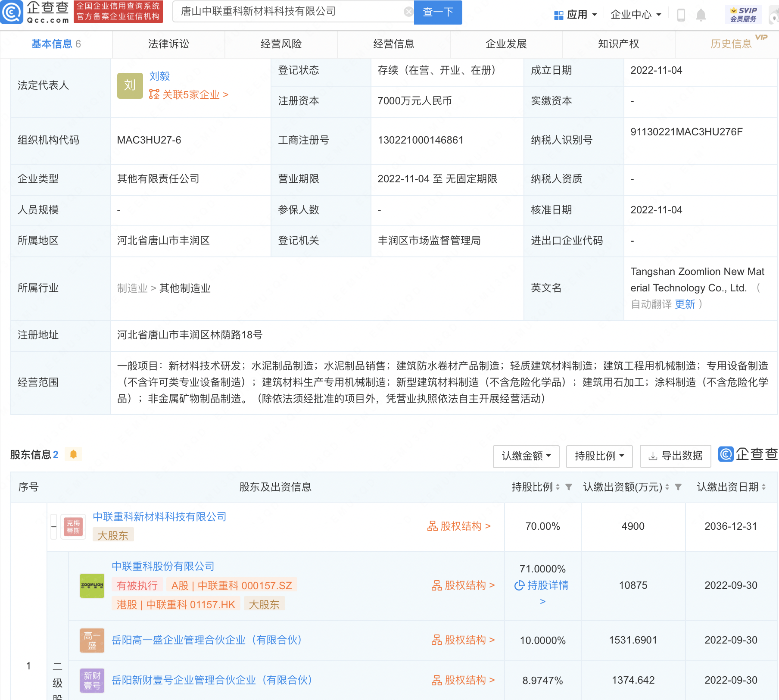
Task: Click the 查一下 search button
Action: click(438, 12)
